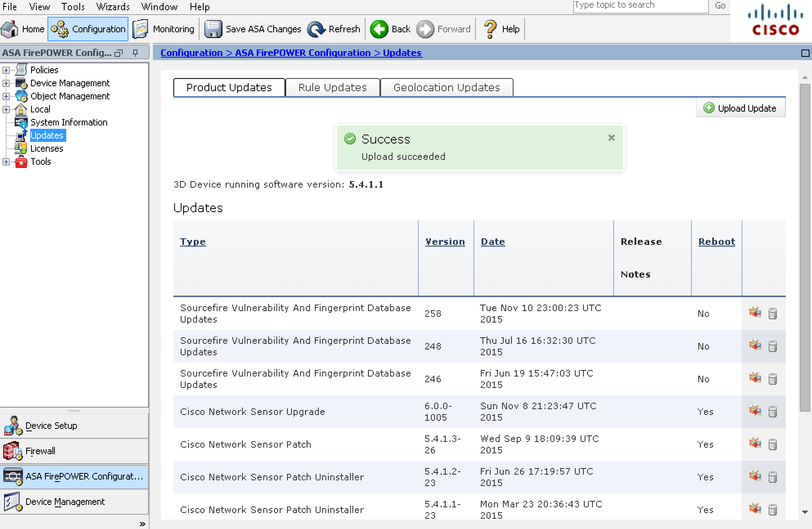Maximize the content pane via square icon
812x529 pixels.
pyautogui.click(x=805, y=53)
